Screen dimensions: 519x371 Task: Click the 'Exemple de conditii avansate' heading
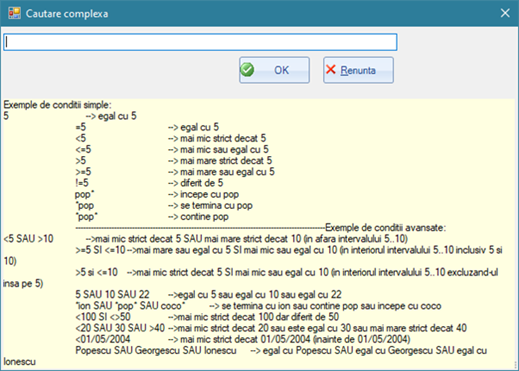click(386, 228)
